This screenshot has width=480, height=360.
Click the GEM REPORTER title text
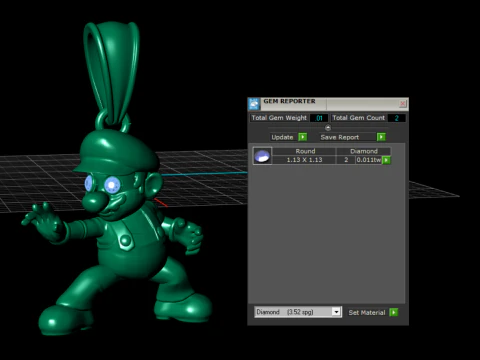tap(289, 101)
